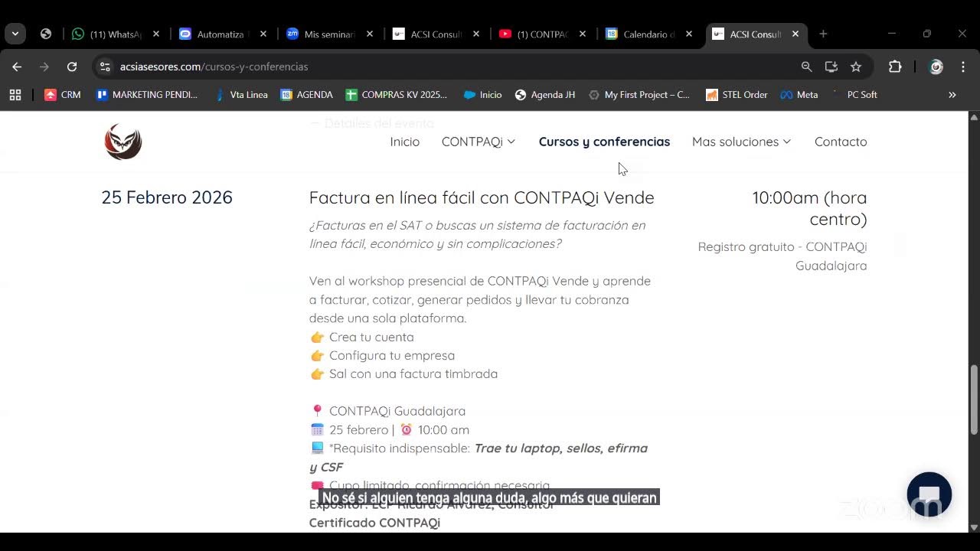This screenshot has height=551, width=980.
Task: Open the tab search dropdown arrow
Action: point(15,34)
